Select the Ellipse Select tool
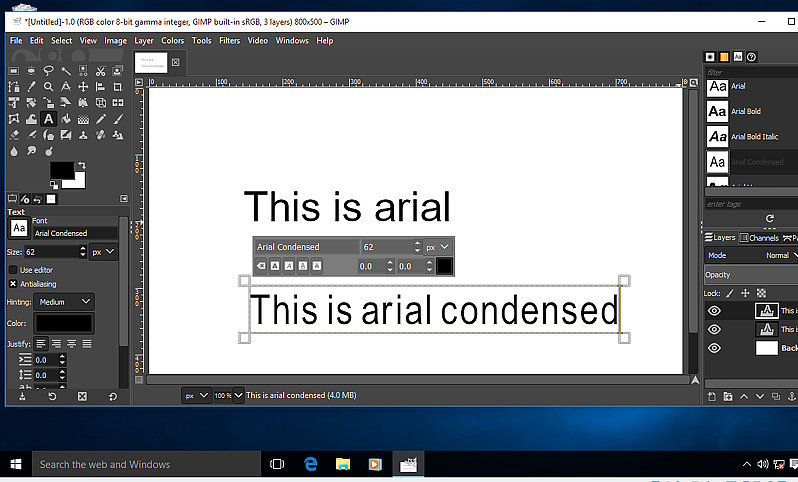 click(31, 71)
